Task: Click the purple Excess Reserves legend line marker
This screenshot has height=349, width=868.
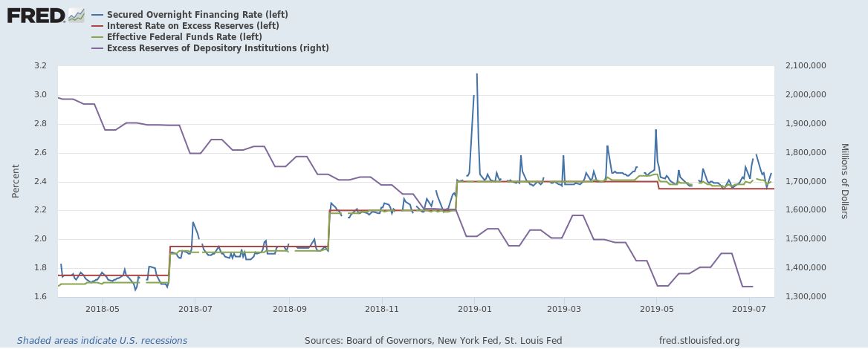Action: pyautogui.click(x=97, y=48)
